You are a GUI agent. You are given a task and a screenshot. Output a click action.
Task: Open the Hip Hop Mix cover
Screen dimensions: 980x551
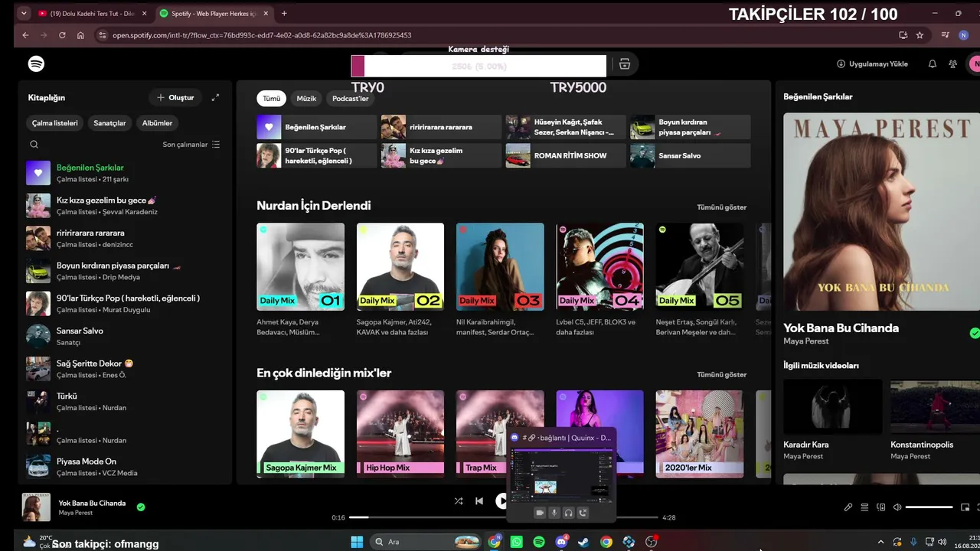(400, 434)
